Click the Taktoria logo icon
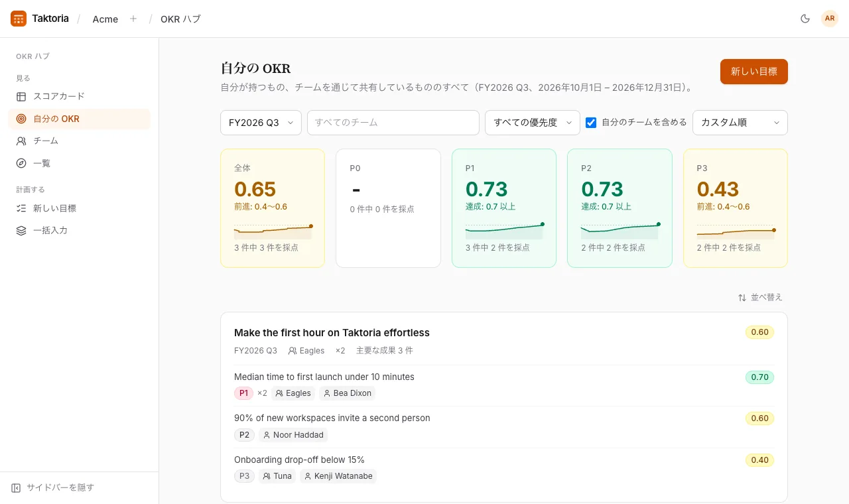This screenshot has height=504, width=849. (x=19, y=19)
